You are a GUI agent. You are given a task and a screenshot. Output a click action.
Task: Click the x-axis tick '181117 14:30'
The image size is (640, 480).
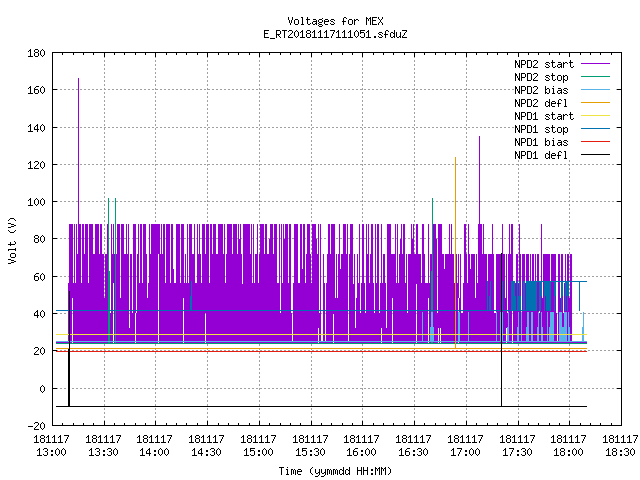click(x=206, y=446)
